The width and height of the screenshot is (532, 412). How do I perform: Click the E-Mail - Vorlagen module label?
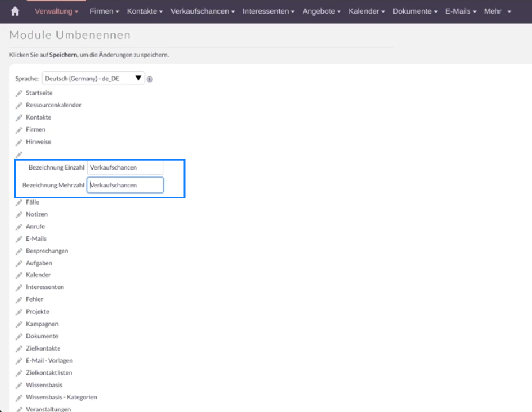[x=49, y=361]
